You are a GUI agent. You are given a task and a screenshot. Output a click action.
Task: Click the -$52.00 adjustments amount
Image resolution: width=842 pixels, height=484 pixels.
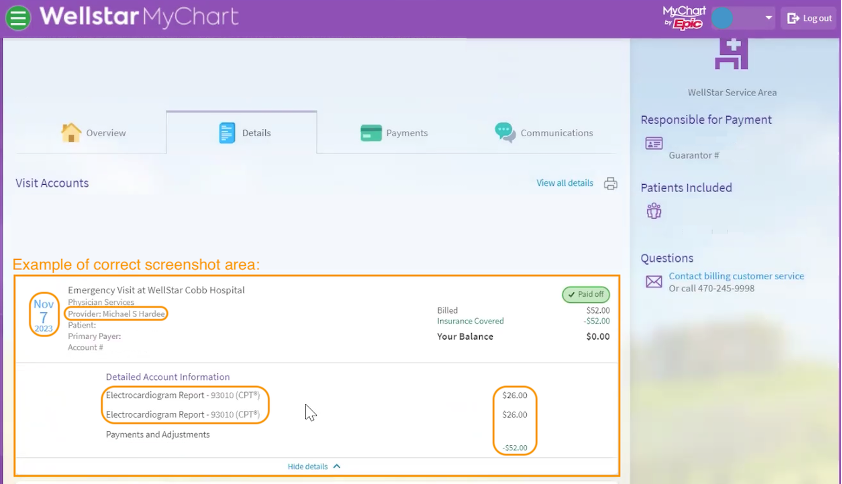coord(515,447)
